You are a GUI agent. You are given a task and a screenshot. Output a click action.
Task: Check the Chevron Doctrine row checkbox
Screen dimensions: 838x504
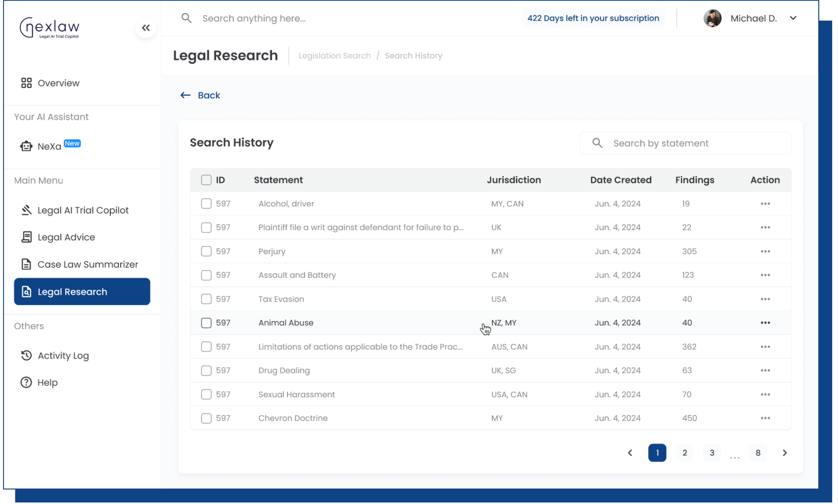[206, 418]
